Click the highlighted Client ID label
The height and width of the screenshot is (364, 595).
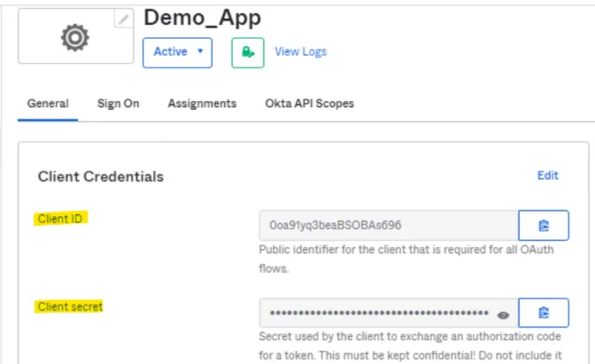coord(60,219)
